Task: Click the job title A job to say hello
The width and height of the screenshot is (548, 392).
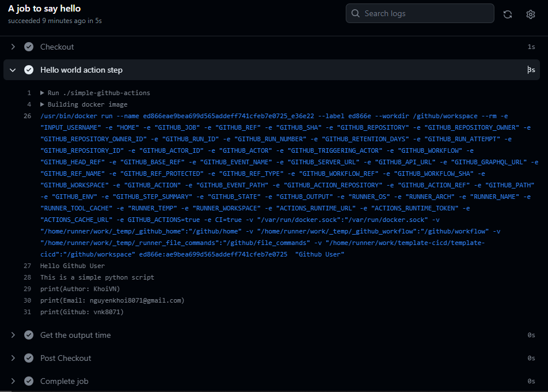Action: (x=43, y=9)
